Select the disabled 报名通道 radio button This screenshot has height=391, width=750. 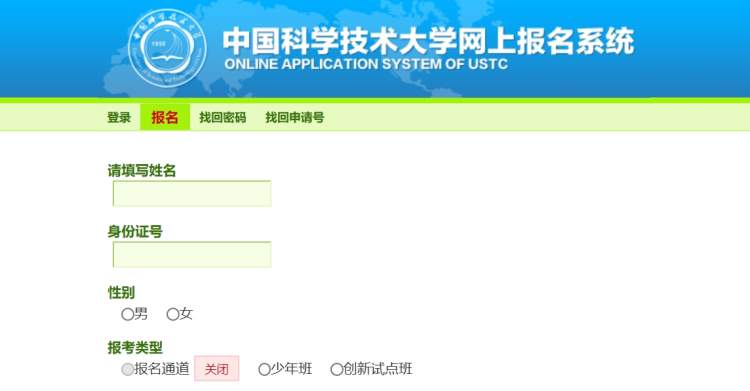[x=127, y=369]
